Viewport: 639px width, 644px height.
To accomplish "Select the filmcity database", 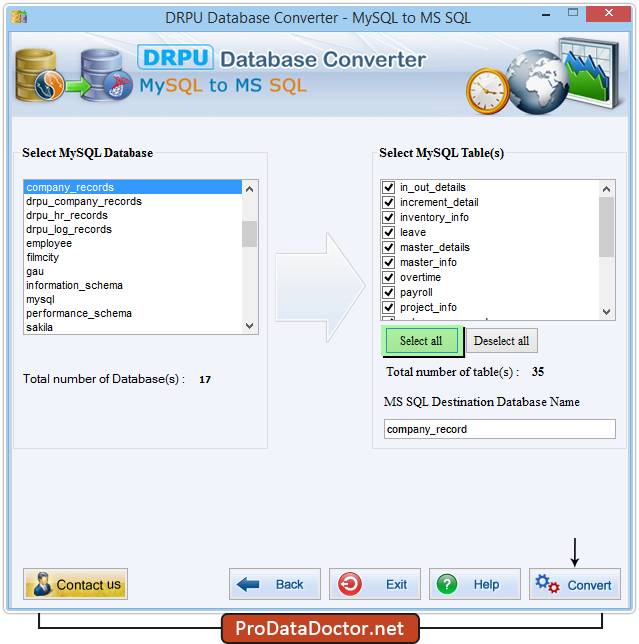I will coord(133,257).
